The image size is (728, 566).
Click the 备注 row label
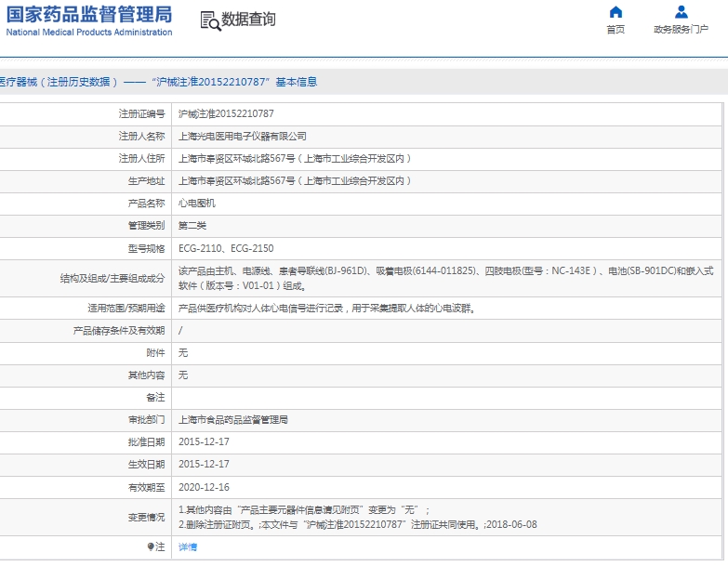pos(155,398)
